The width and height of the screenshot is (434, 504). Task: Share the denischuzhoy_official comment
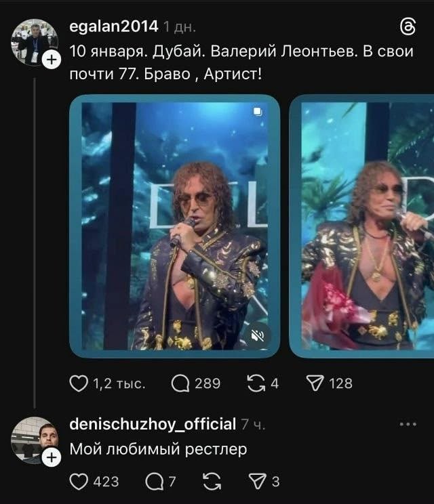point(256,481)
